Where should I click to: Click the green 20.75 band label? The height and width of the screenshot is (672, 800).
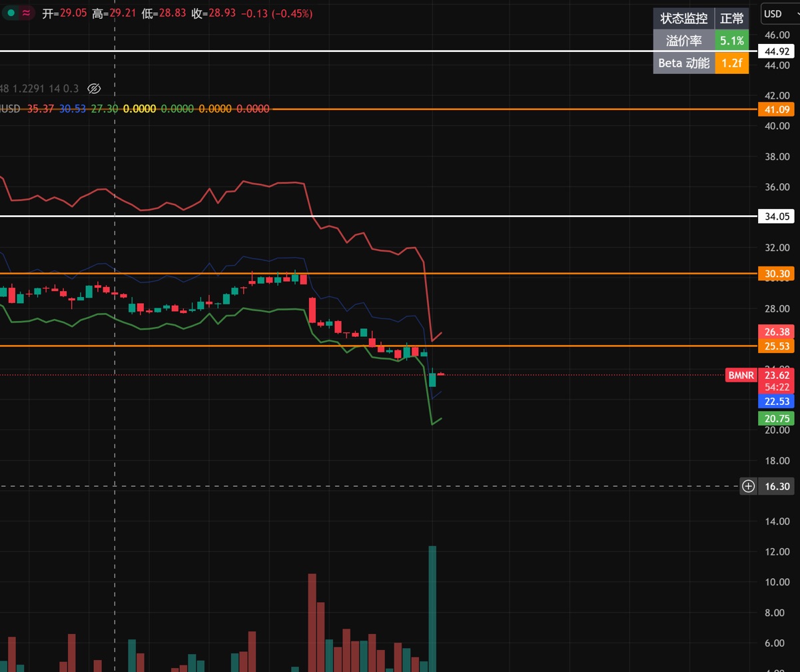click(x=777, y=418)
